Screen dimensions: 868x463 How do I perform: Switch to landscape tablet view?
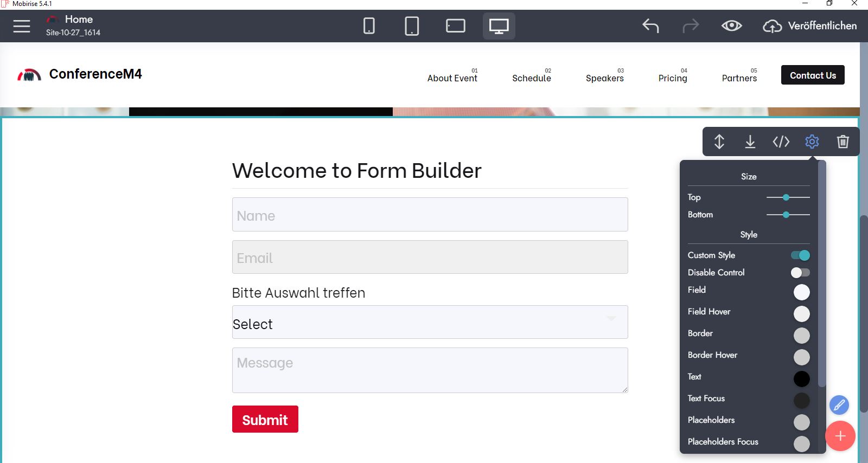(455, 26)
